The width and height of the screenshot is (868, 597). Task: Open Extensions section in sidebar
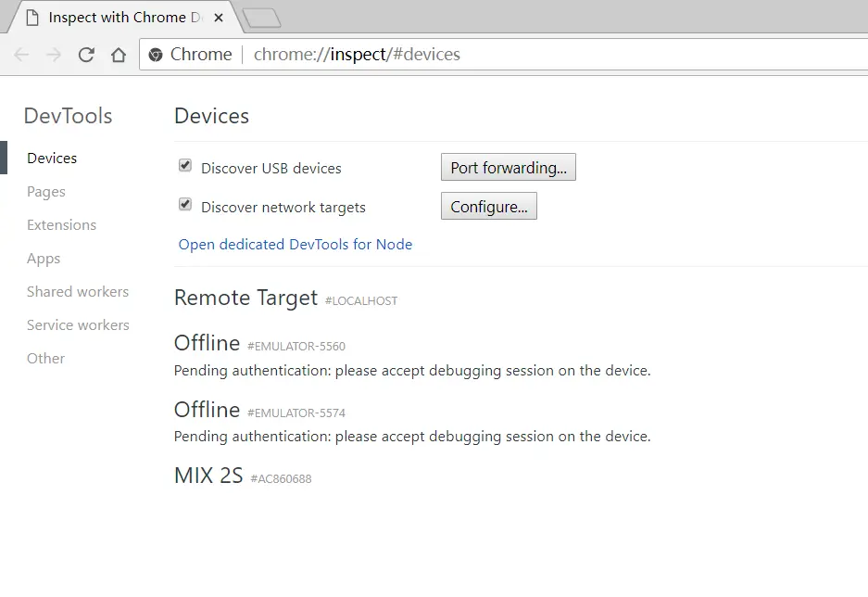[x=61, y=225]
